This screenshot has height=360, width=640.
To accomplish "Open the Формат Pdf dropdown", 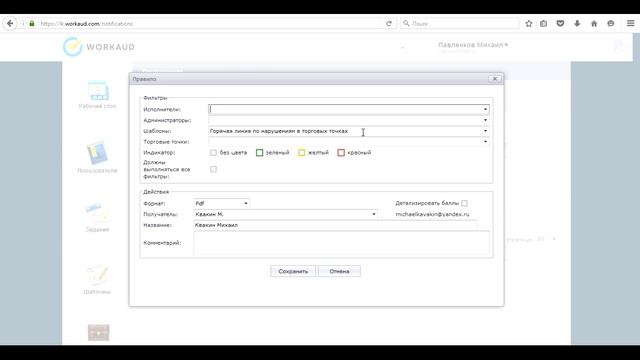I will point(222,203).
